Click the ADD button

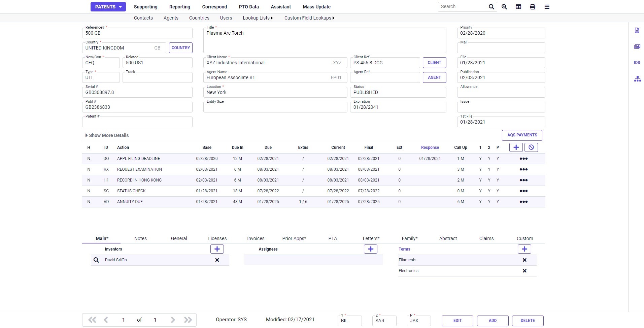pyautogui.click(x=493, y=321)
